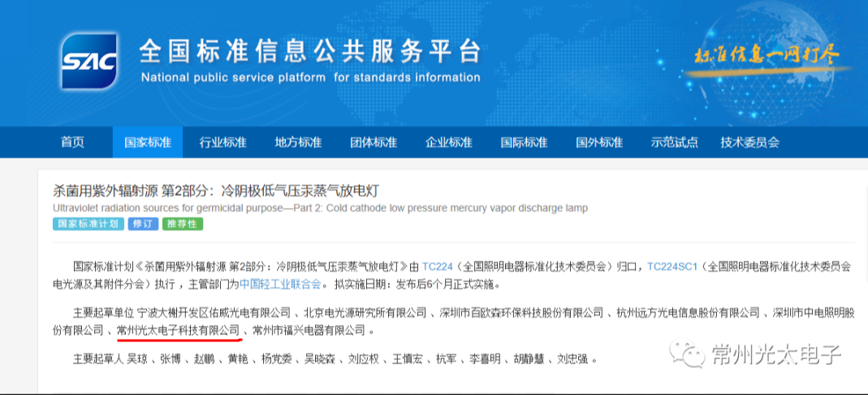Go to the 技术委员会 page
The height and width of the screenshot is (395, 868).
coord(749,142)
